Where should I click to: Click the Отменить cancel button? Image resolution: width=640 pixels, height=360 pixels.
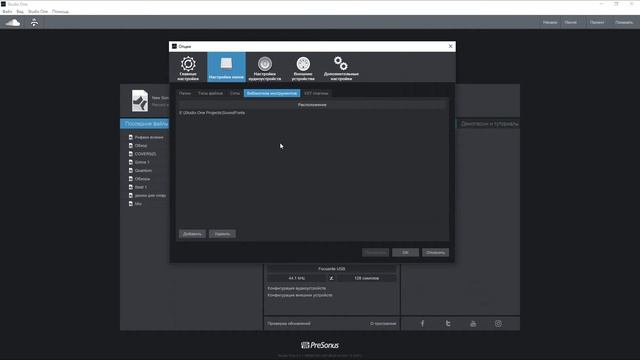point(436,253)
